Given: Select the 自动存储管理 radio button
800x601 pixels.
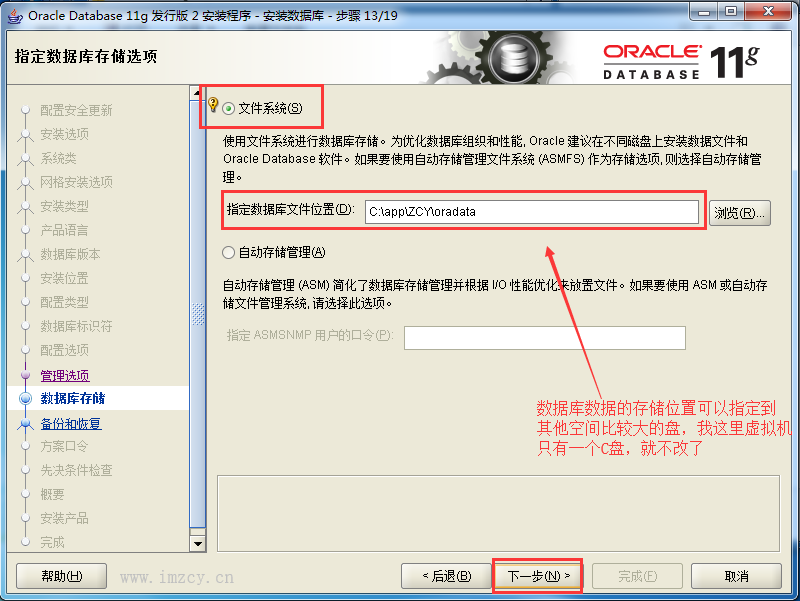Looking at the screenshot, I should point(228,253).
